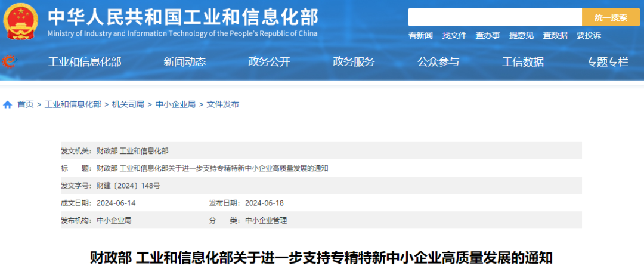Click inside the search input field
The image size is (644, 275).
coord(494,17)
